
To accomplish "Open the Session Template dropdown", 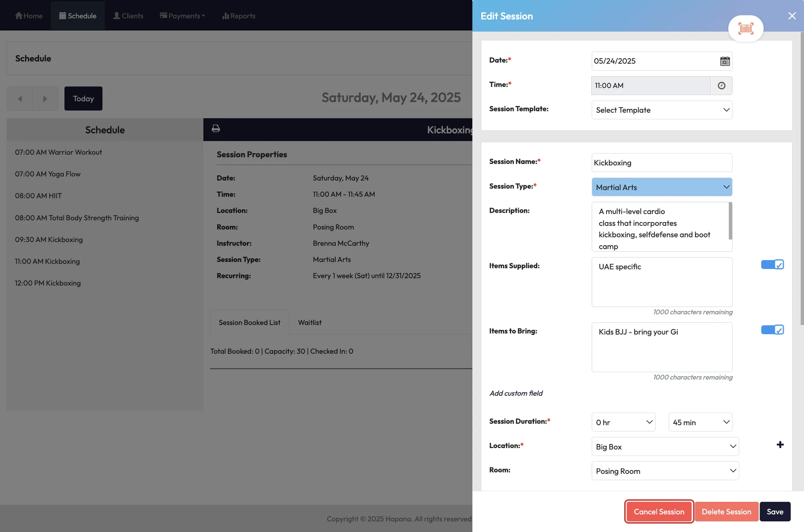I will point(661,110).
